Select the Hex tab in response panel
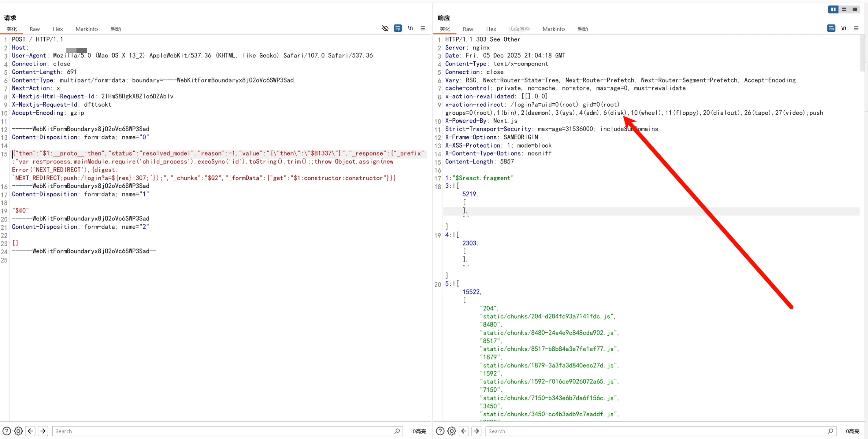Image resolution: width=868 pixels, height=439 pixels. pos(491,29)
